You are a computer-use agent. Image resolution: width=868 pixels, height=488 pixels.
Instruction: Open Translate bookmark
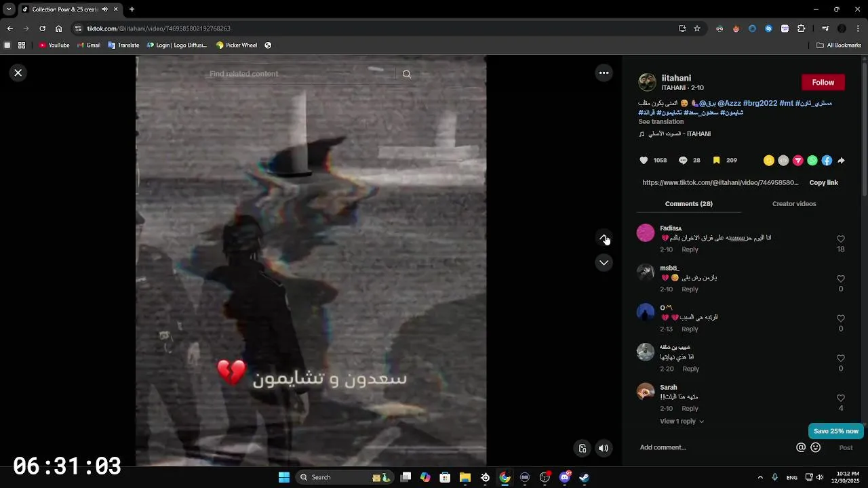(123, 45)
